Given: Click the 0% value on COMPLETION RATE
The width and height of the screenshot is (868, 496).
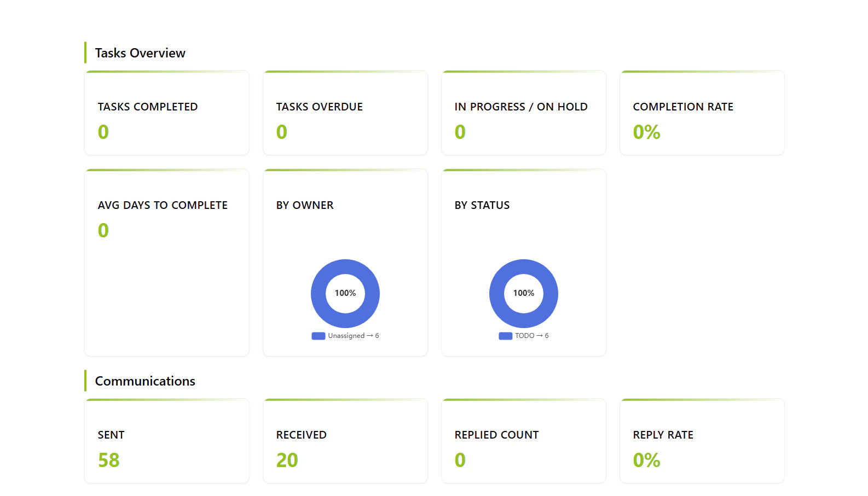Looking at the screenshot, I should click(x=646, y=132).
